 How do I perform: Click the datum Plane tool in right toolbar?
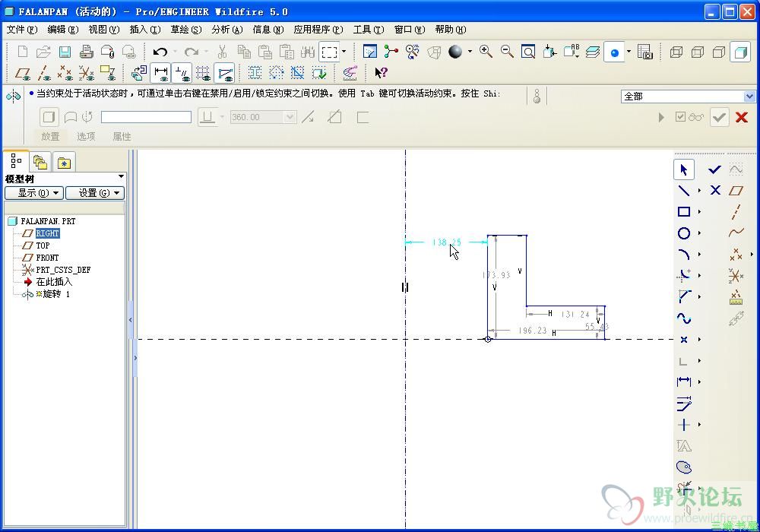coord(736,191)
